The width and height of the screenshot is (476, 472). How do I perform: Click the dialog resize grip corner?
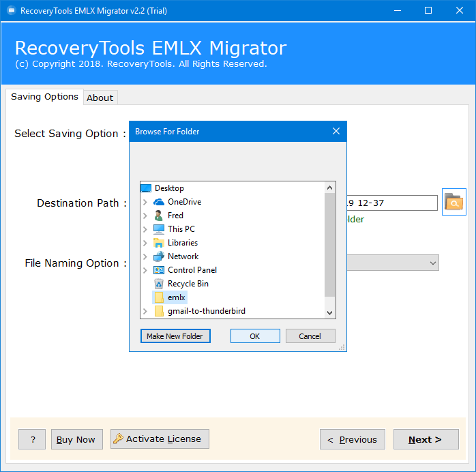pyautogui.click(x=342, y=348)
